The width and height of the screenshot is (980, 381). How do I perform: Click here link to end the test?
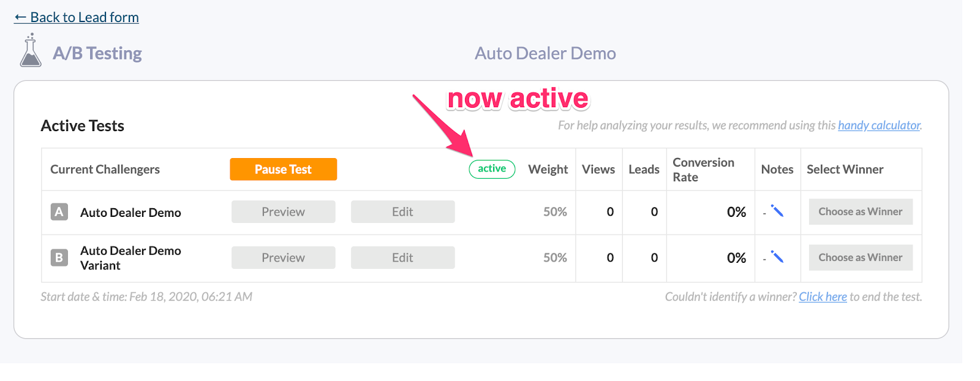tap(823, 297)
